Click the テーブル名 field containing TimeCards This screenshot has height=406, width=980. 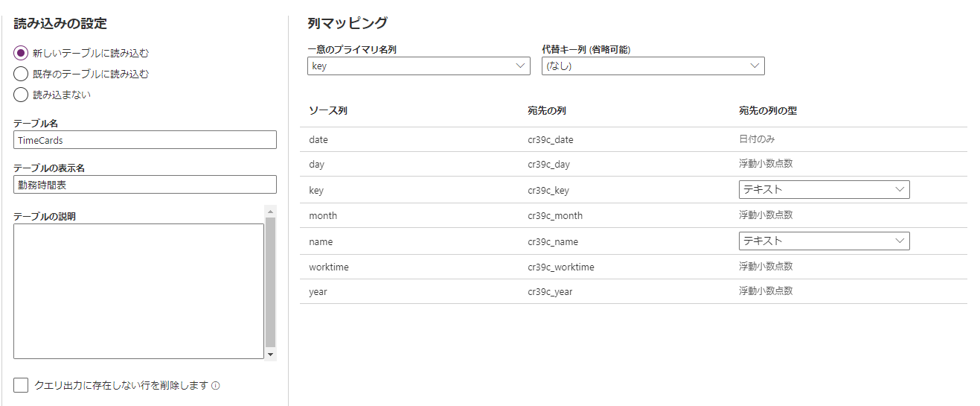(x=145, y=140)
